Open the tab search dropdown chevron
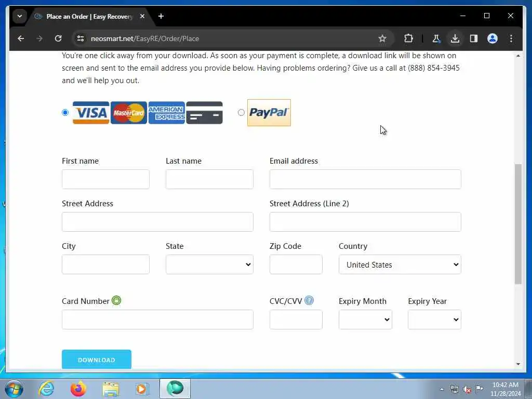Viewport: 532px width, 399px height. click(x=20, y=16)
